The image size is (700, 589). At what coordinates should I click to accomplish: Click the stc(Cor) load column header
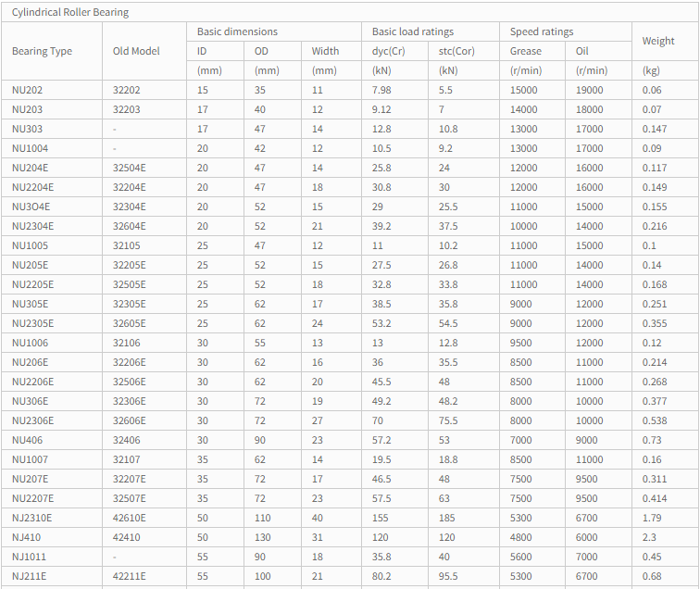point(456,51)
